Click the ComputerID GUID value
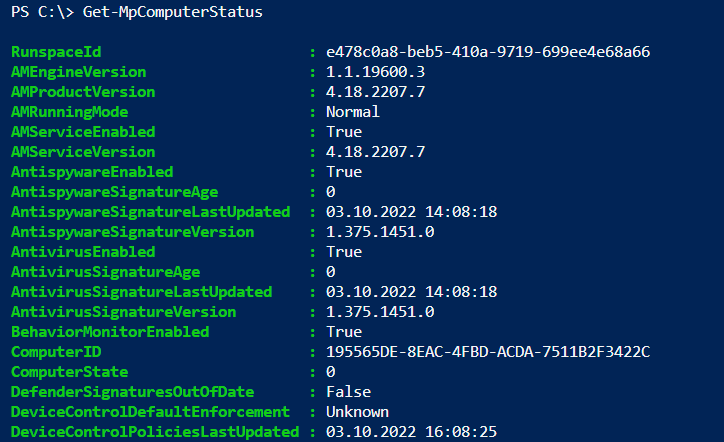Viewport: 724px width, 442px height. pyautogui.click(x=487, y=352)
